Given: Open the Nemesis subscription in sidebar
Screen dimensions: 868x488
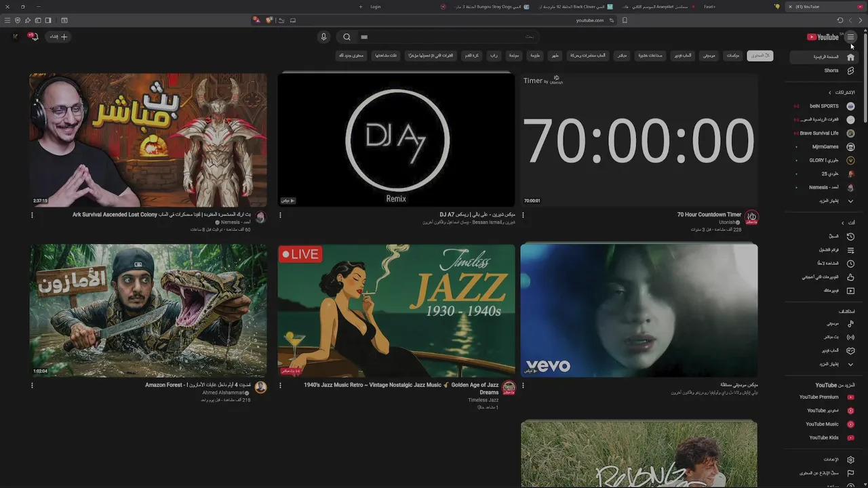Looking at the screenshot, I should click(825, 187).
